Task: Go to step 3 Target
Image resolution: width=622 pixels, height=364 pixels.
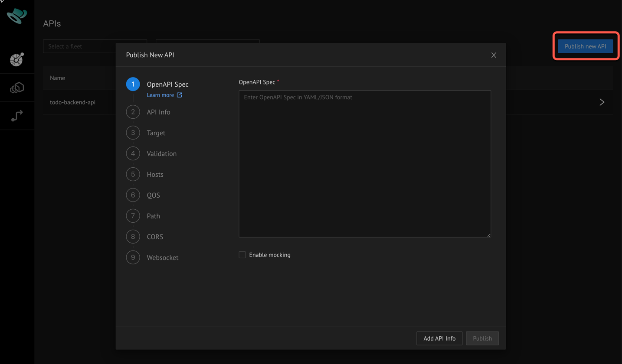Action: (x=146, y=133)
